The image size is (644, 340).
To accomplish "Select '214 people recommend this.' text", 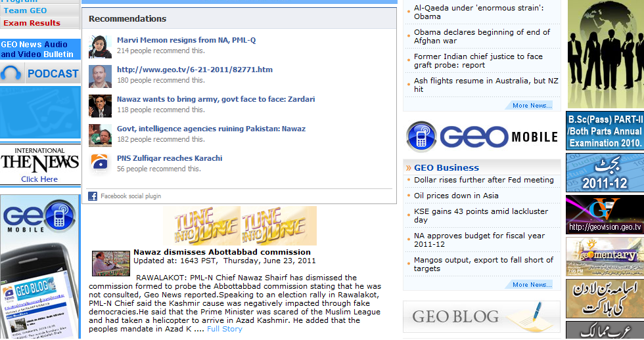I will point(160,51).
